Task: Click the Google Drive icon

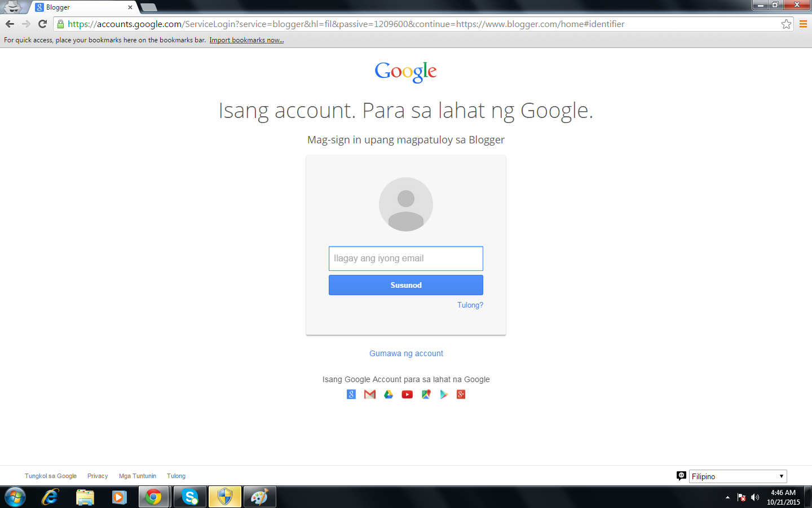Action: pyautogui.click(x=389, y=395)
